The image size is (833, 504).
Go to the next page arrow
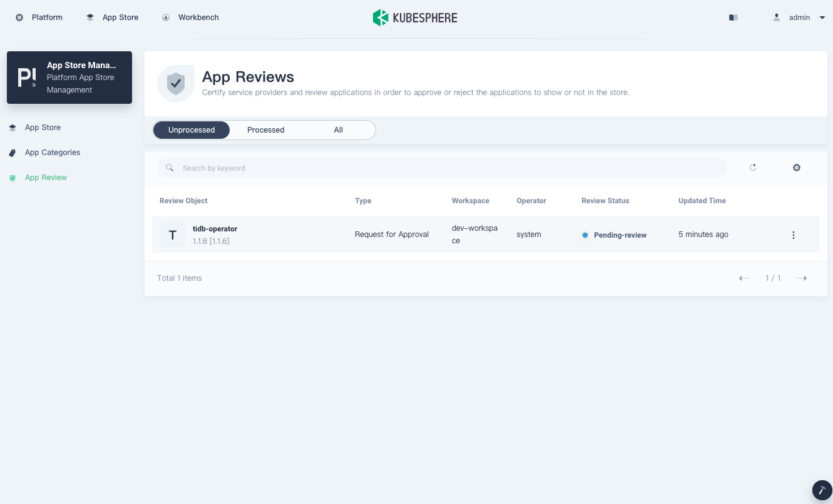coord(802,278)
